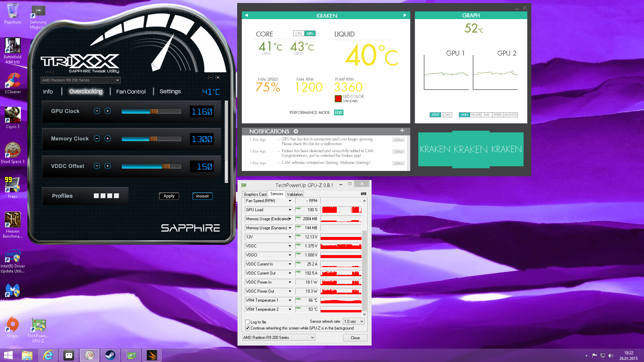Switch to TRIXX Info tab
The width and height of the screenshot is (644, 362).
48,92
